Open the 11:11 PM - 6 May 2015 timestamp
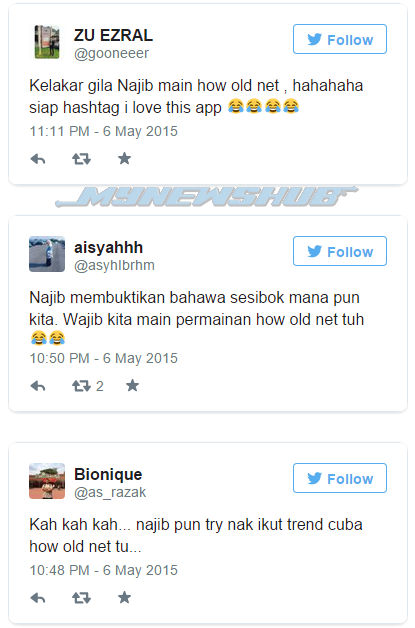The image size is (415, 628). click(103, 131)
